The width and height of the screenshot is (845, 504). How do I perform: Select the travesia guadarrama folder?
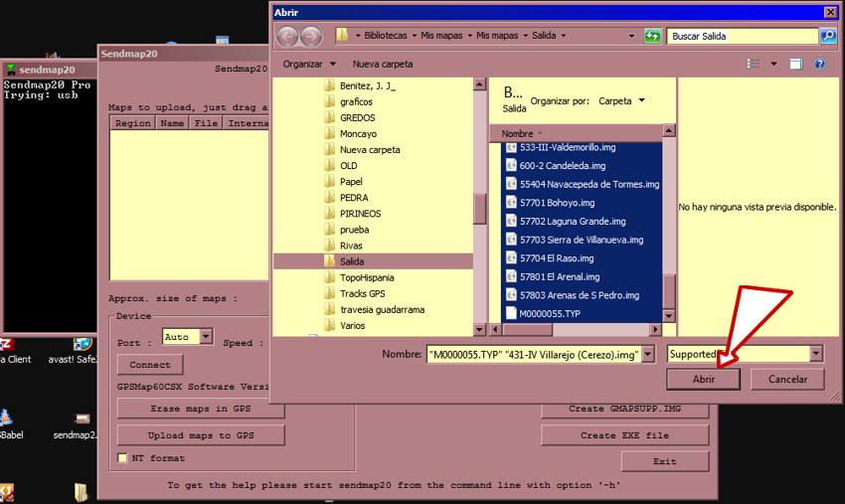(382, 309)
